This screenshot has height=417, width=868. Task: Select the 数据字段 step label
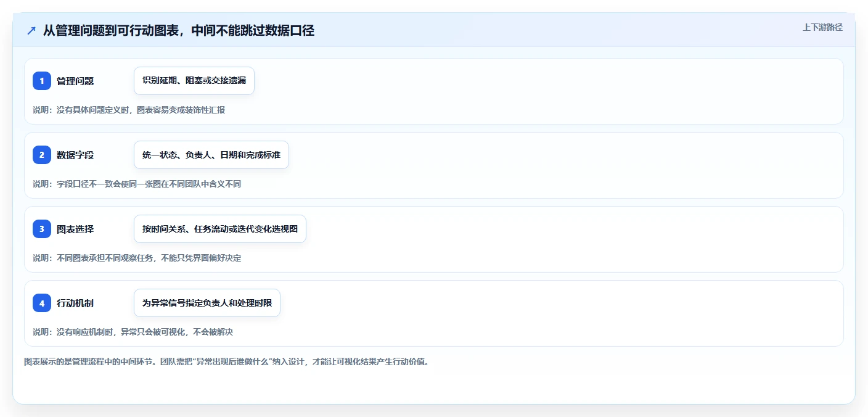pyautogui.click(x=75, y=155)
